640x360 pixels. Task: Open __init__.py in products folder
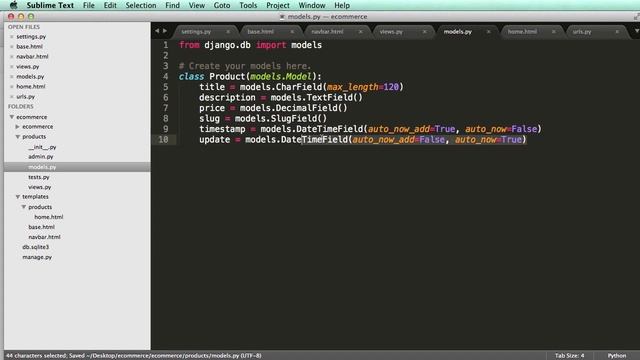[x=42, y=147]
